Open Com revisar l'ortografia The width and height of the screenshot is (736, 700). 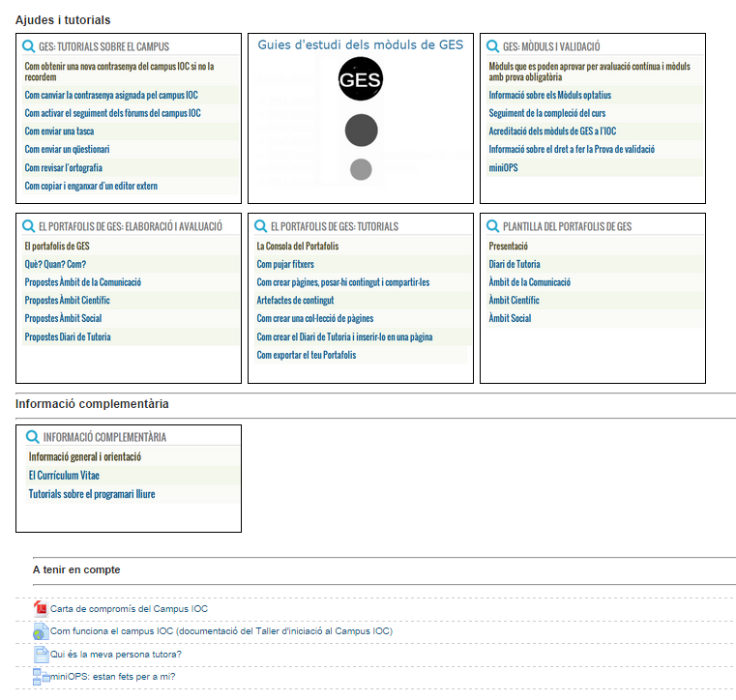tap(64, 167)
